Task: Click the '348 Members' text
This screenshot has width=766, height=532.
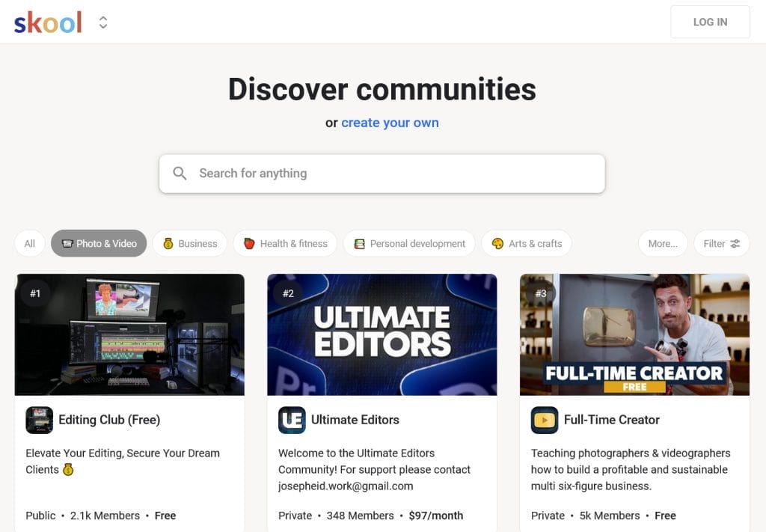Action: [360, 516]
